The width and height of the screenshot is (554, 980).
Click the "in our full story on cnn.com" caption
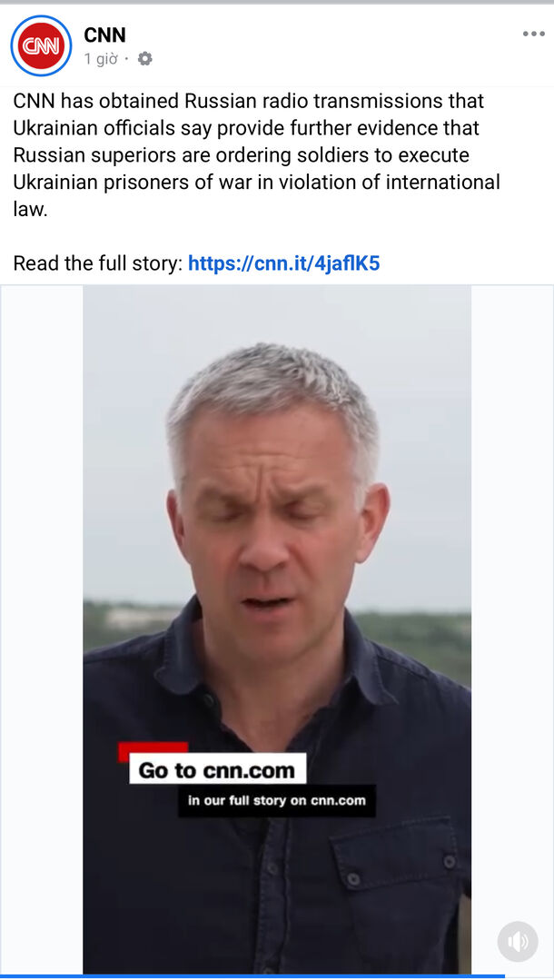click(276, 800)
